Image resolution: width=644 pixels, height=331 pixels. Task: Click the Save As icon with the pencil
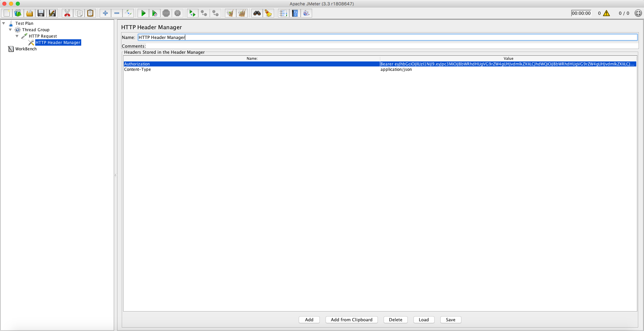coord(52,13)
